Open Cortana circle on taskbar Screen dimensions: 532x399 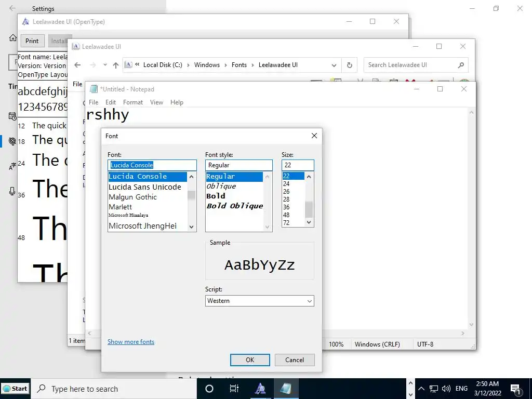[x=209, y=389]
